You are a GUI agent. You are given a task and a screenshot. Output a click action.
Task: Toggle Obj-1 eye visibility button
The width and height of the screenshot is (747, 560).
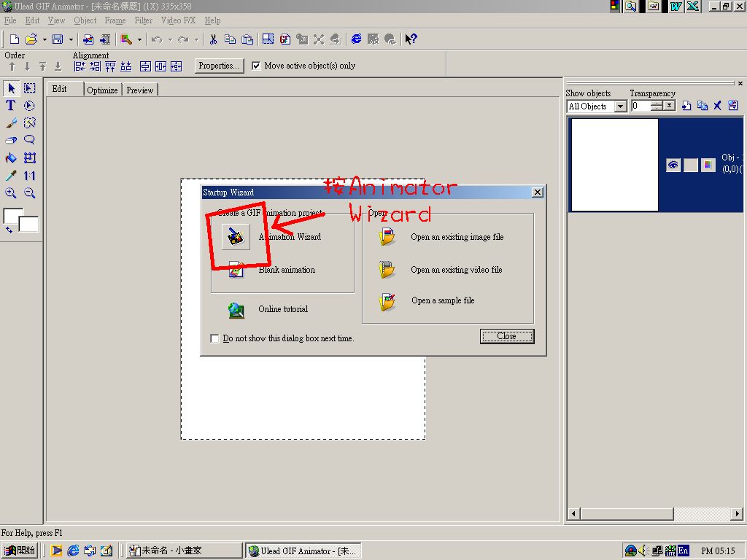pos(673,166)
